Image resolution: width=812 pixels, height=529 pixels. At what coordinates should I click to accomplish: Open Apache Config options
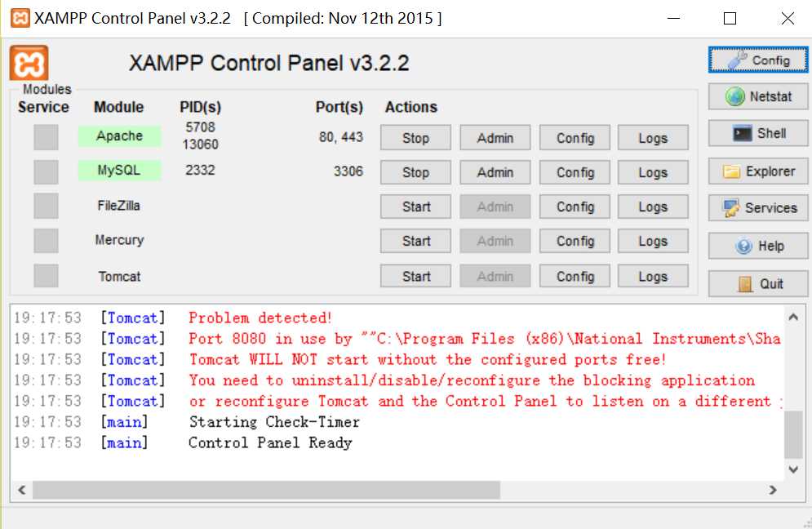coord(575,138)
